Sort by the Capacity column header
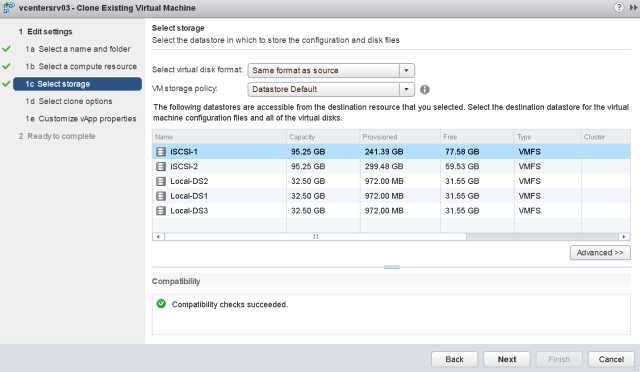 coord(323,137)
